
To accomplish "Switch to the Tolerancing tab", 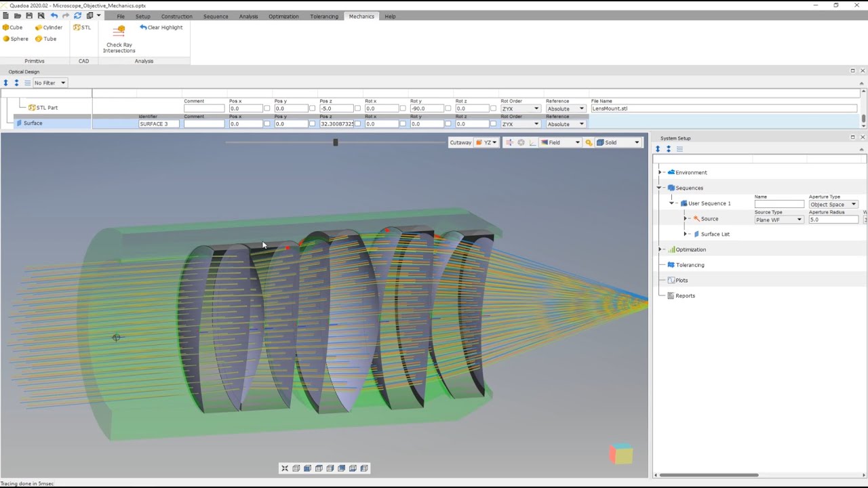I will (324, 16).
